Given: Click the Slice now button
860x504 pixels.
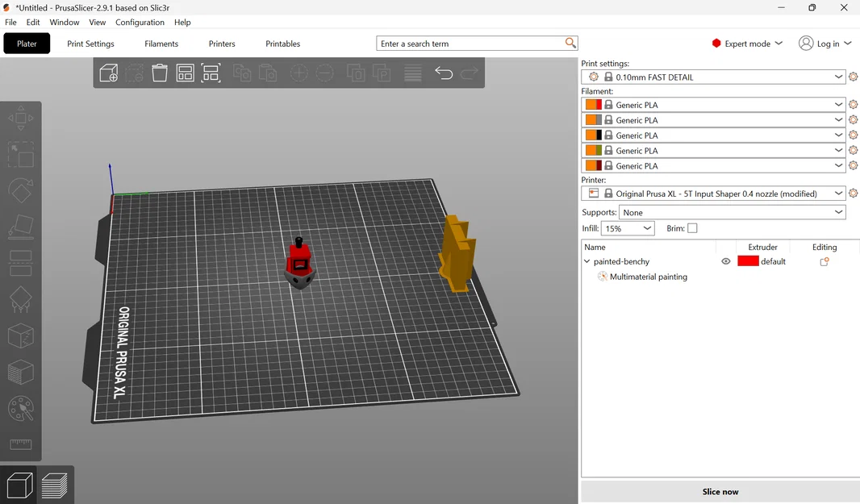Looking at the screenshot, I should pos(720,491).
